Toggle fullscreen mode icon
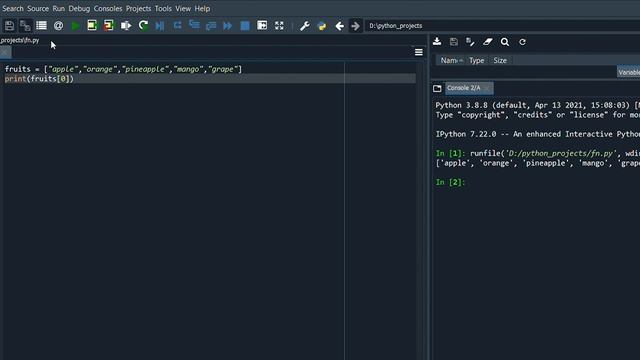 tap(279, 26)
